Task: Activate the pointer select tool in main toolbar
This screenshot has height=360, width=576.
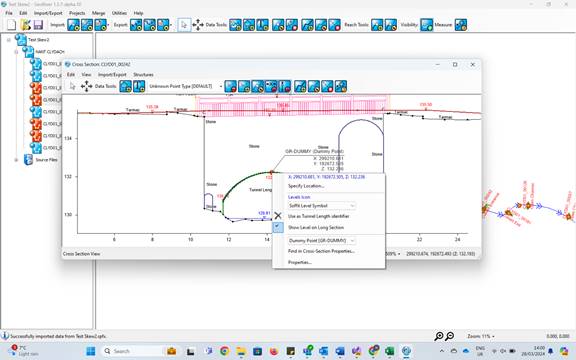Action: [x=184, y=25]
